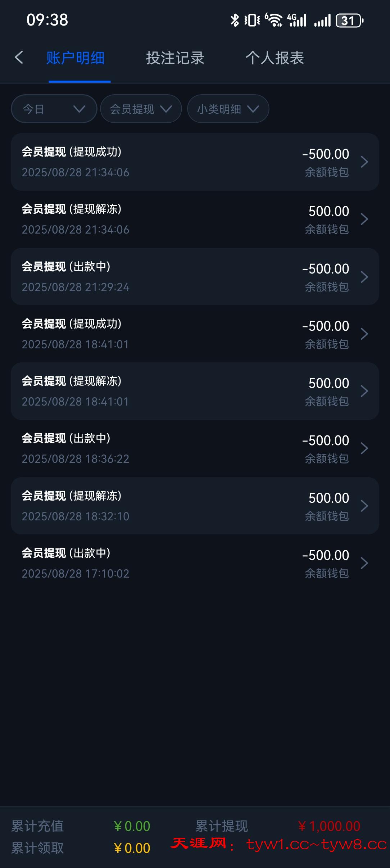Open arrow for 18:32:10 提现解冻 record
390x868 pixels.
364,506
